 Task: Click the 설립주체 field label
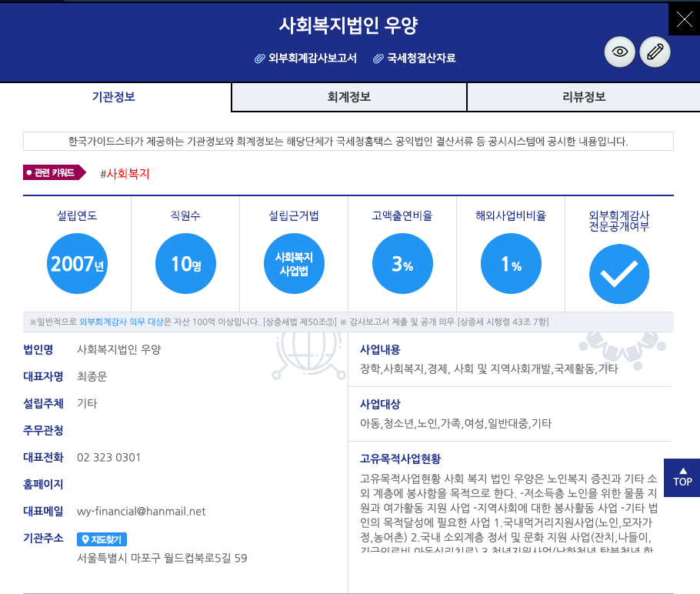tap(43, 404)
